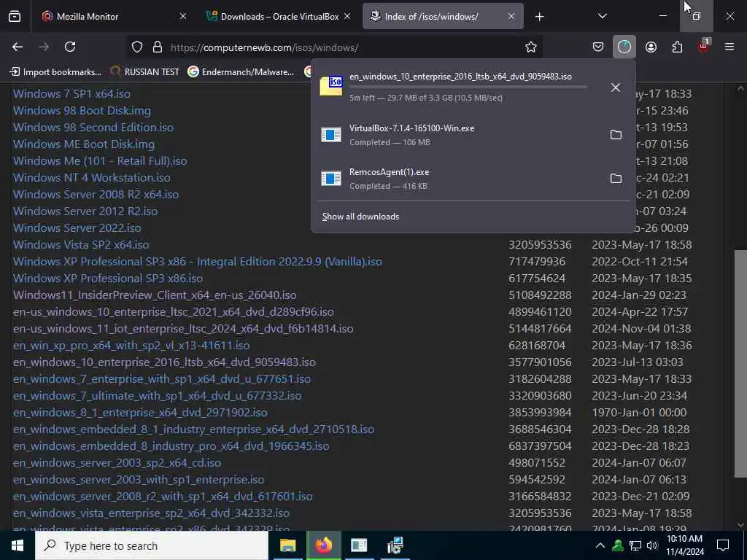
Task: Reload the current page
Action: (70, 47)
